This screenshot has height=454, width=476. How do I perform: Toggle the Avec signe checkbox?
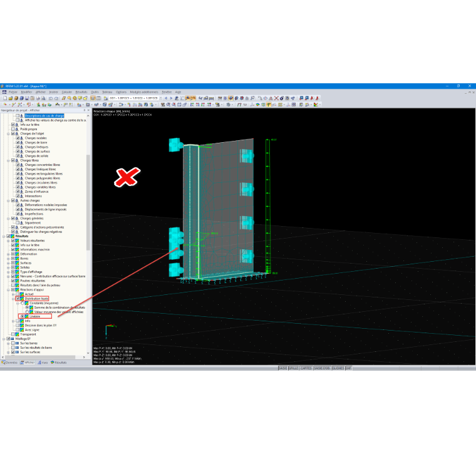(x=18, y=329)
